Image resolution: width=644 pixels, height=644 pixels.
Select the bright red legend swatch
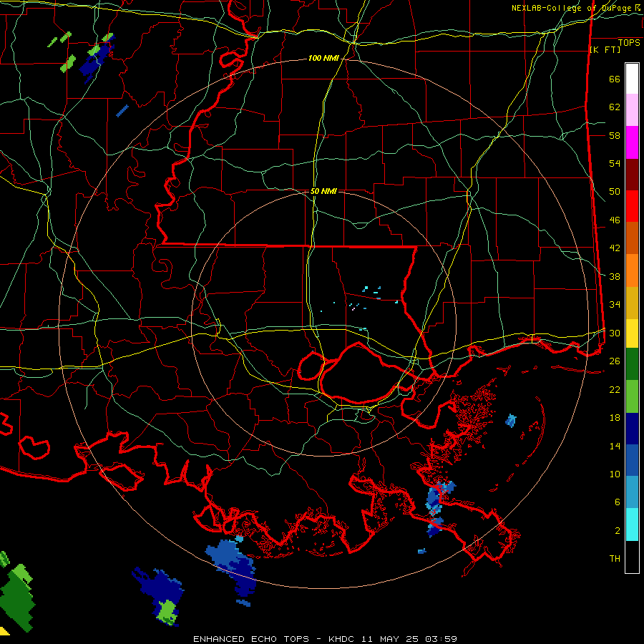[x=632, y=207]
